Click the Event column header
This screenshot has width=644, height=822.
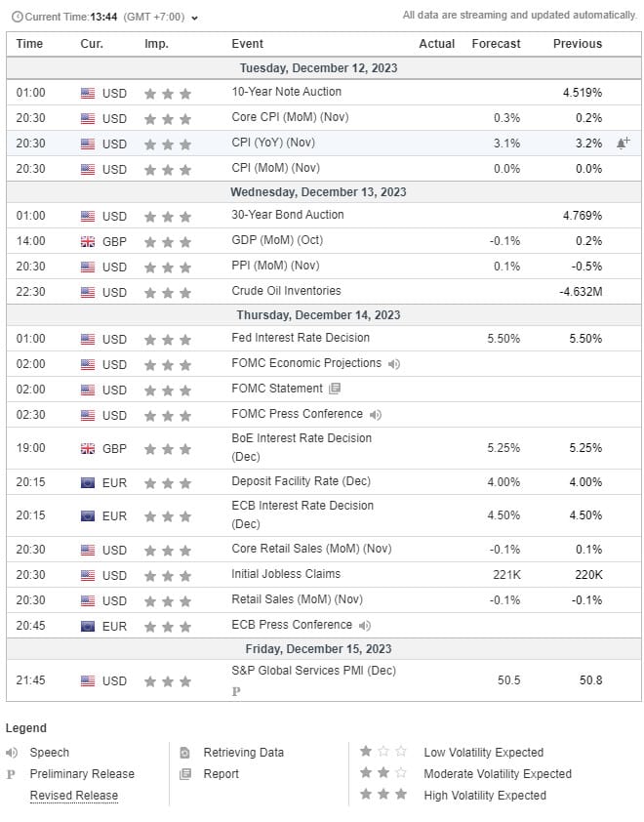coord(247,44)
